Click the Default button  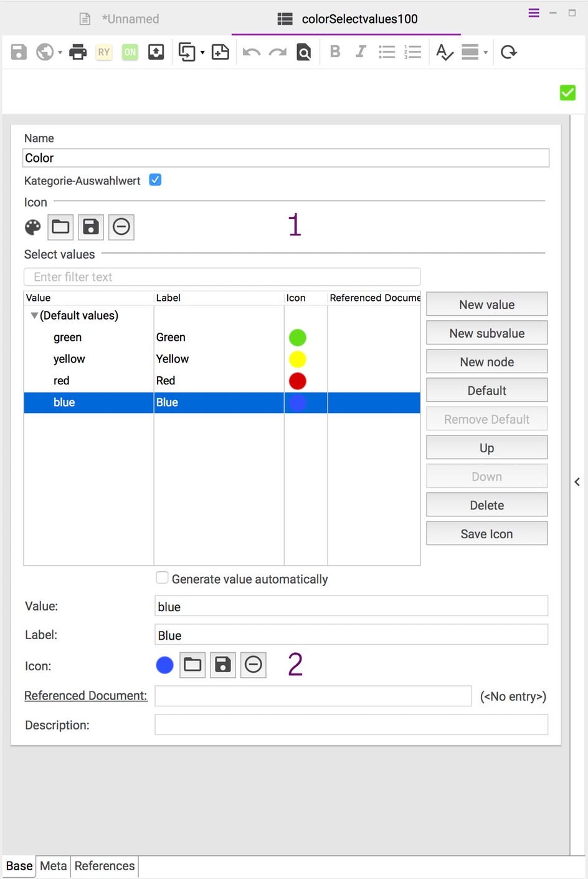click(x=487, y=390)
